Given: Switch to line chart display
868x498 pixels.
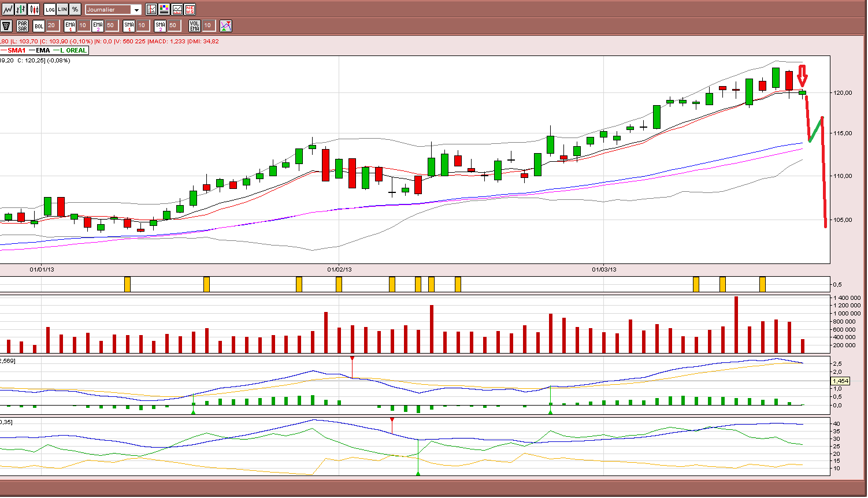Looking at the screenshot, I should point(8,9).
